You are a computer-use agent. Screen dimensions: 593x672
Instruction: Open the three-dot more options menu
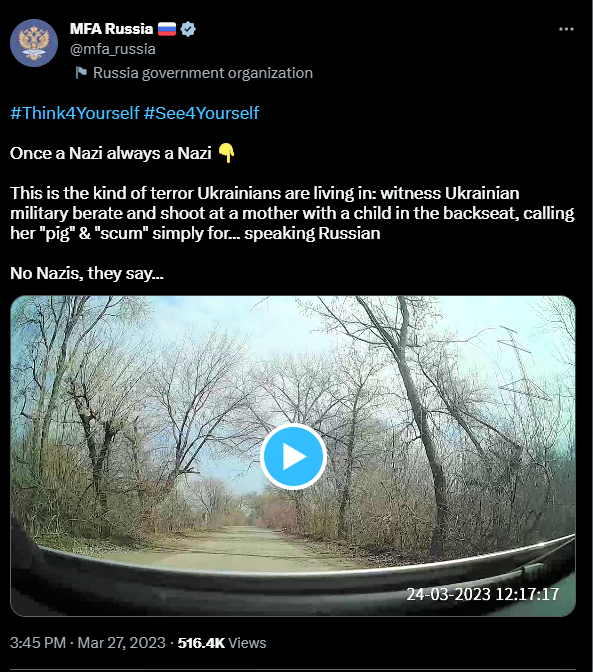point(566,29)
